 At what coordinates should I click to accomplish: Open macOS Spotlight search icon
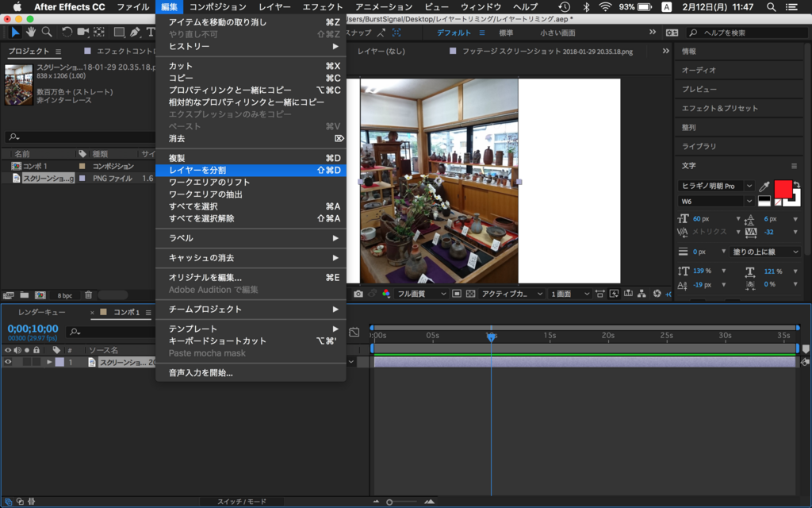point(771,6)
